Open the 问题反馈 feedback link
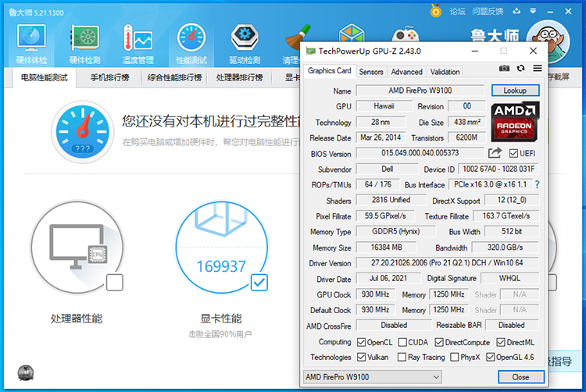The height and width of the screenshot is (392, 586). tap(488, 11)
